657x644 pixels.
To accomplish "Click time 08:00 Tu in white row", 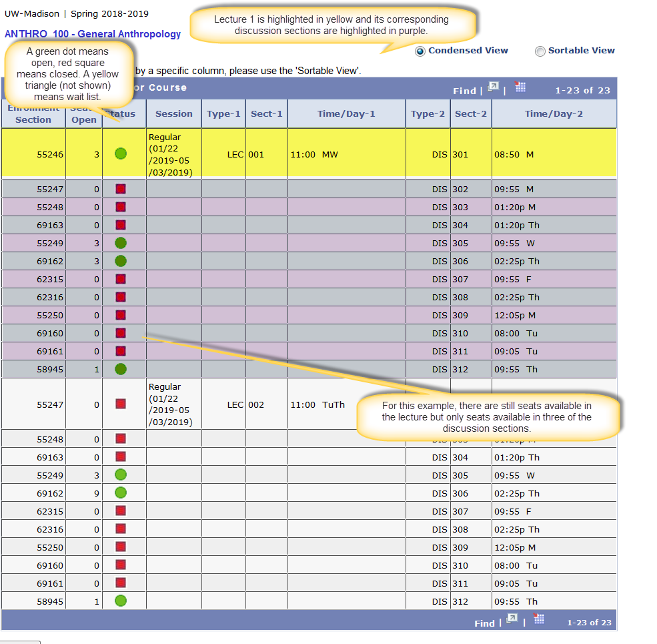I will (x=516, y=566).
